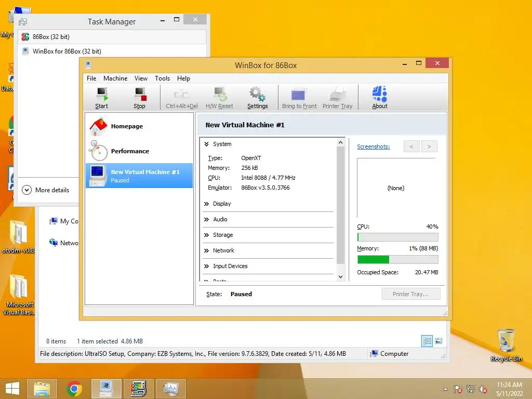532x399 pixels.
Task: Show hidden tray icons arrow
Action: click(445, 389)
